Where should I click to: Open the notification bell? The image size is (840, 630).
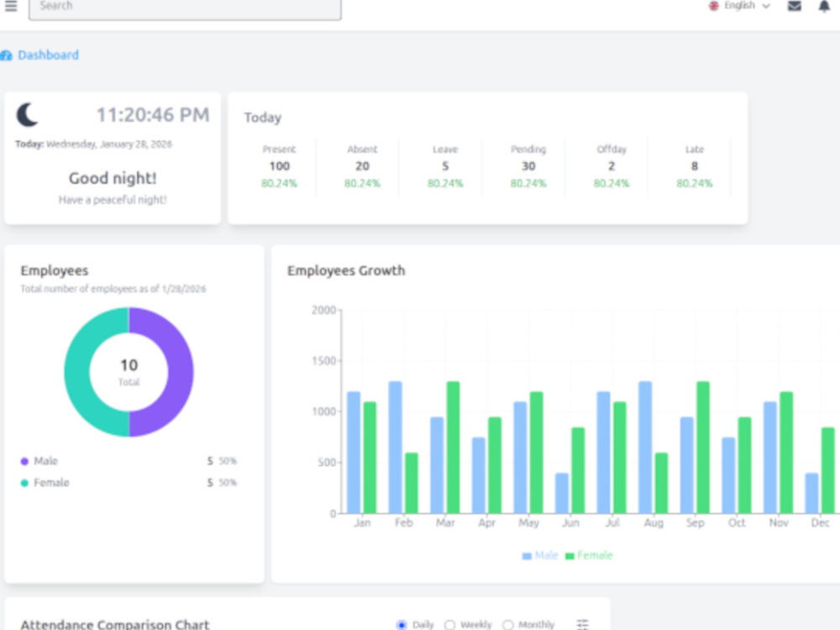point(824,7)
